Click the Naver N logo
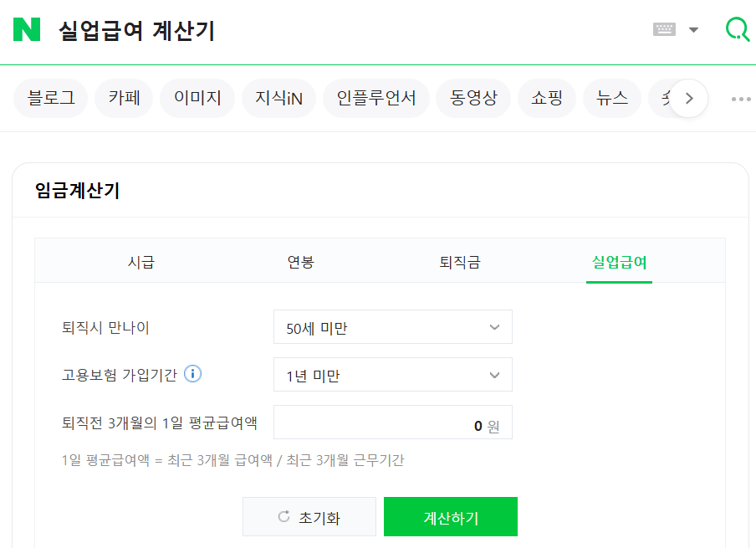 coord(25,28)
